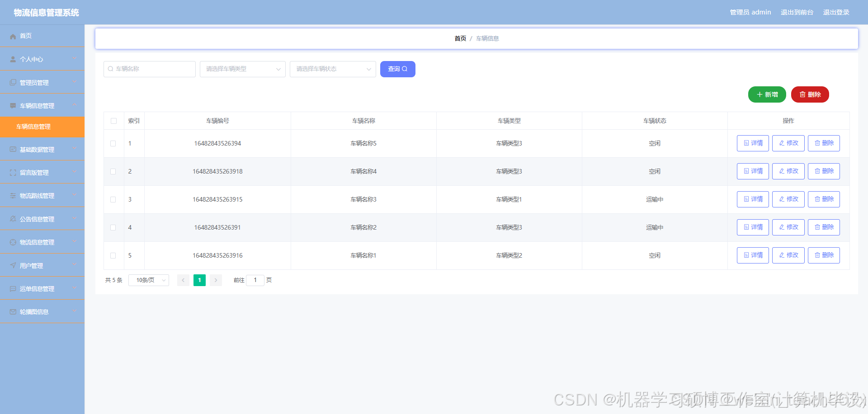Viewport: 868px width, 414px height.
Task: Open the 请选择车辆状态 dropdown
Action: point(333,69)
